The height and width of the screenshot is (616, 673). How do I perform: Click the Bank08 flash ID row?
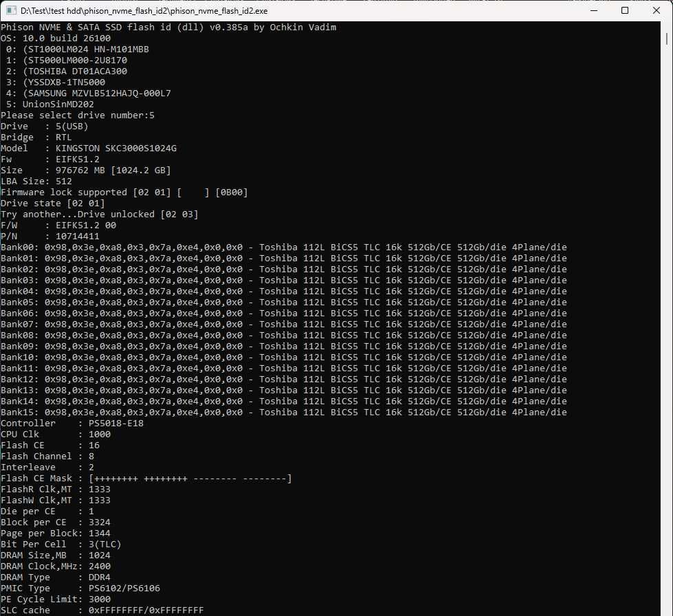tap(284, 335)
